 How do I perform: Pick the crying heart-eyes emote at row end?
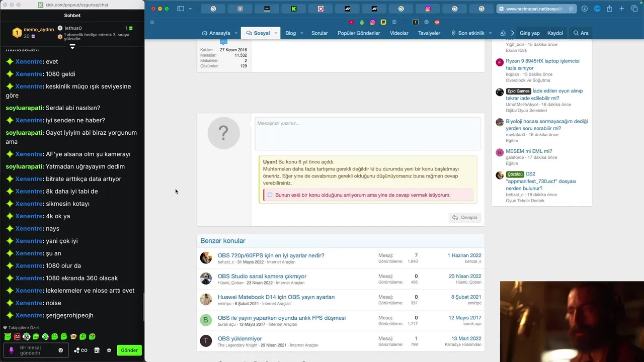point(92,336)
